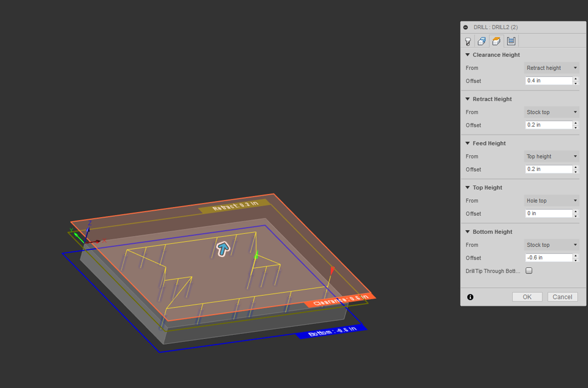Select the Heights tab icon
588x388 pixels.
click(496, 41)
